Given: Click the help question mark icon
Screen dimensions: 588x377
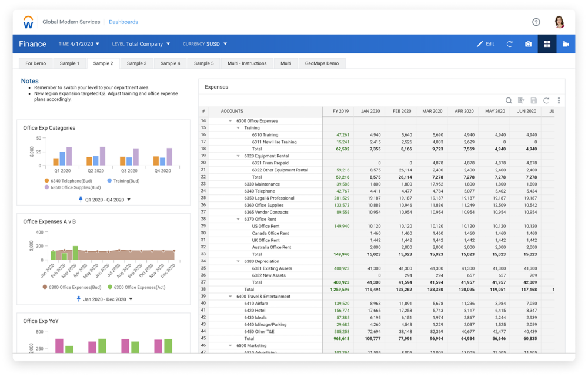Looking at the screenshot, I should click(x=536, y=22).
